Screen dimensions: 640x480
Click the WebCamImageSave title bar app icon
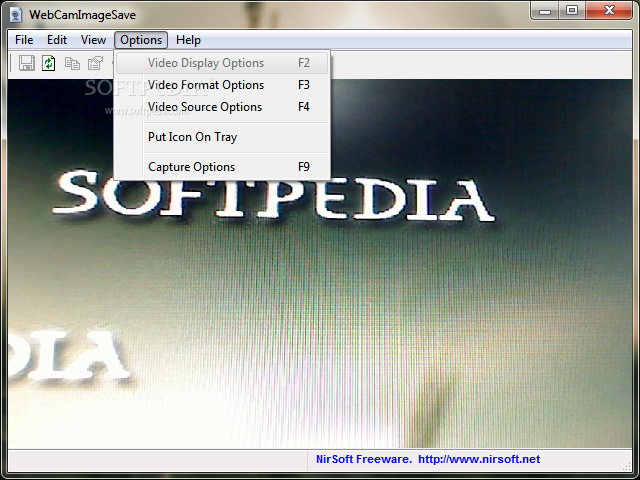coord(16,15)
